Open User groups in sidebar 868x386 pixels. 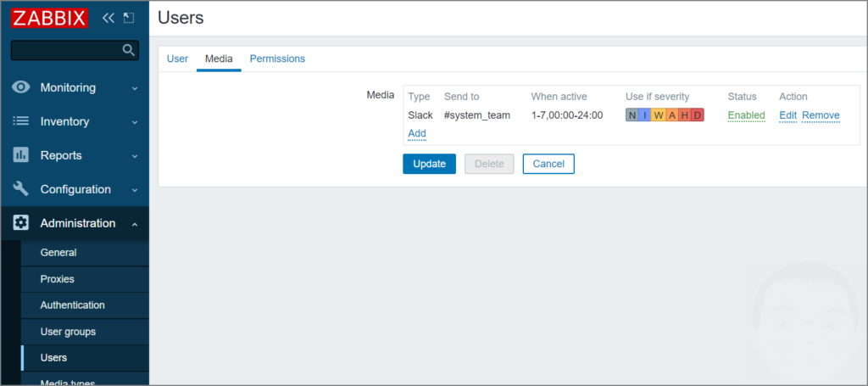pyautogui.click(x=85, y=332)
